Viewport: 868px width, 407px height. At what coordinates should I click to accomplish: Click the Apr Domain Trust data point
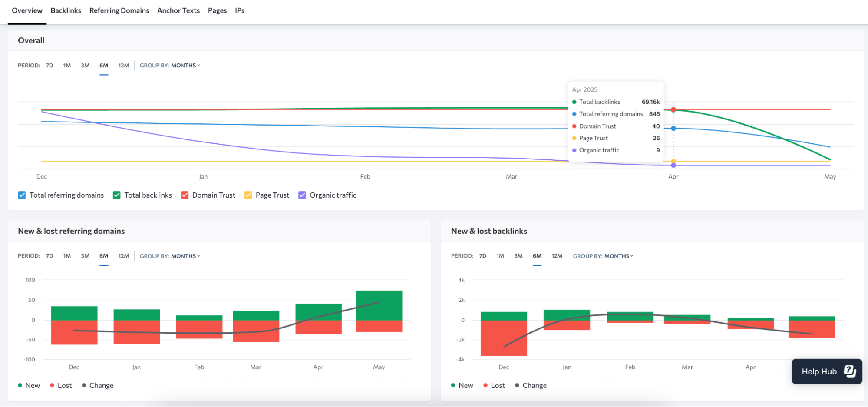click(673, 109)
